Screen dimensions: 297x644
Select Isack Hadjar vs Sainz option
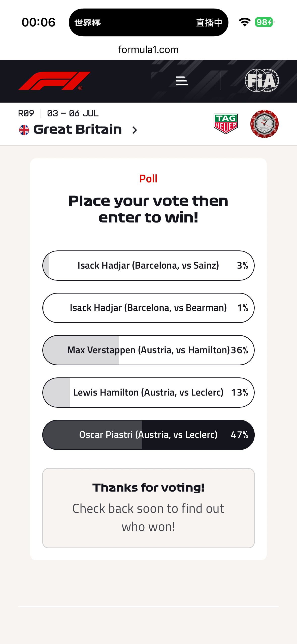148,266
